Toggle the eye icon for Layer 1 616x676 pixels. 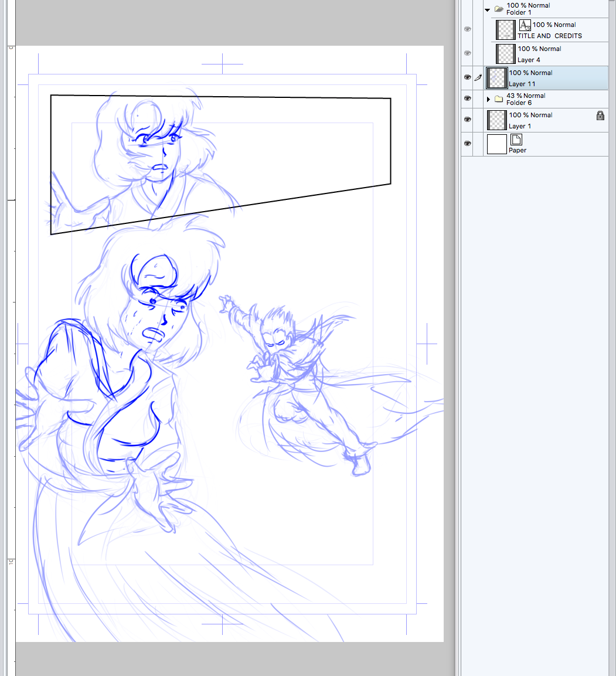click(x=467, y=120)
